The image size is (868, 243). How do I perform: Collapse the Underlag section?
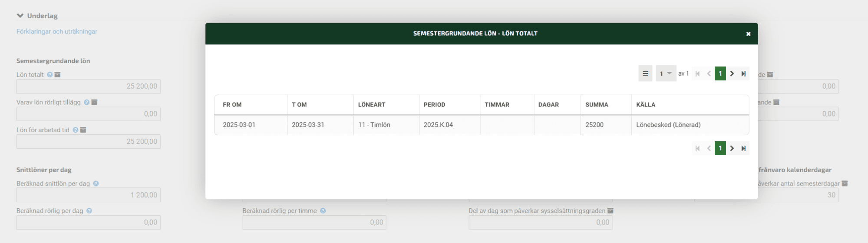click(20, 16)
